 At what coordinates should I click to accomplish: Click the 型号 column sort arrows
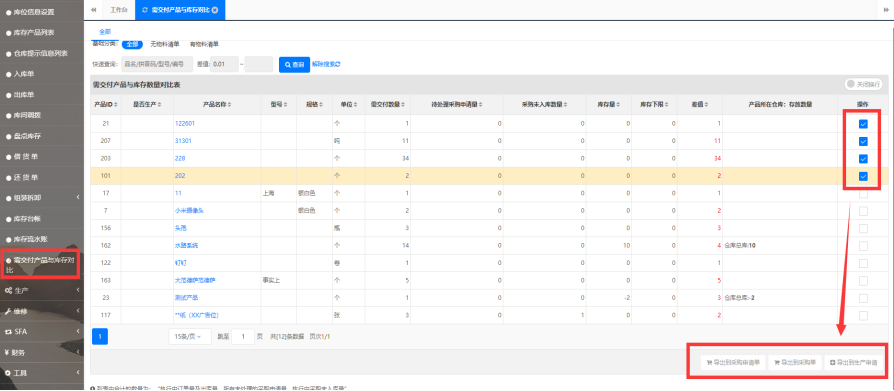pos(286,105)
